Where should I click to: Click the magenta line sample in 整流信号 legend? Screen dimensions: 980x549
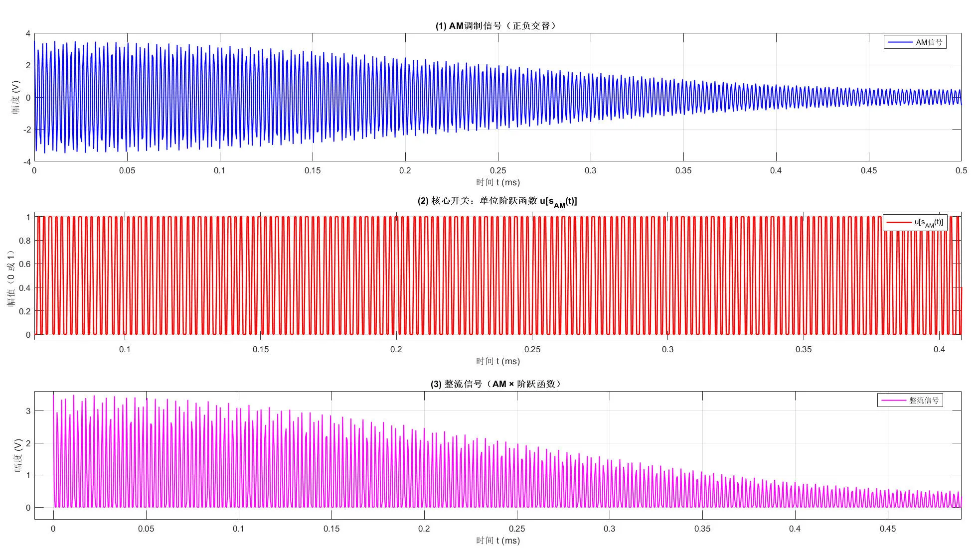(894, 401)
